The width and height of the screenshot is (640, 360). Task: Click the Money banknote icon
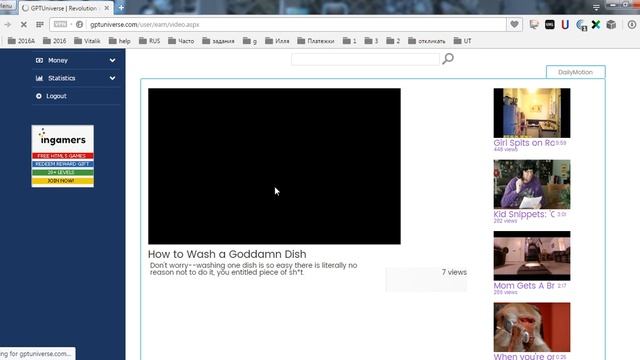[39, 60]
